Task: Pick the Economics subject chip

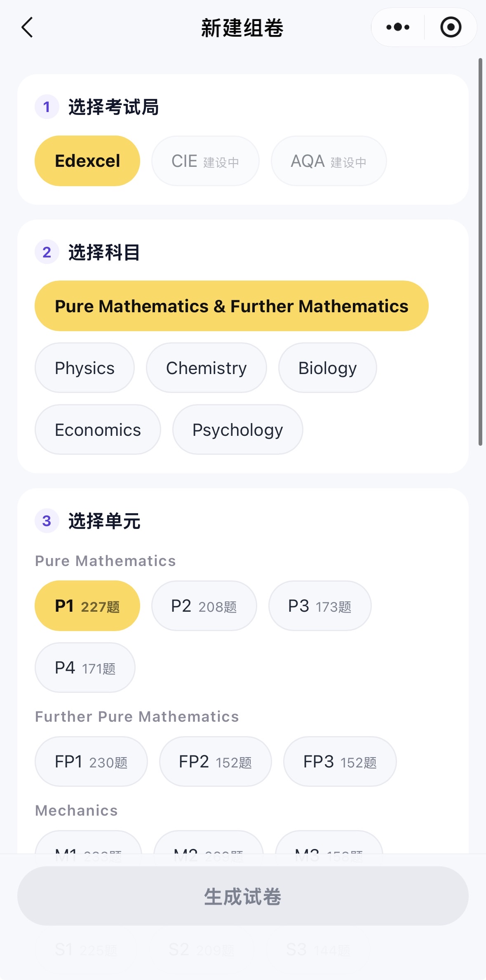Action: 98,430
